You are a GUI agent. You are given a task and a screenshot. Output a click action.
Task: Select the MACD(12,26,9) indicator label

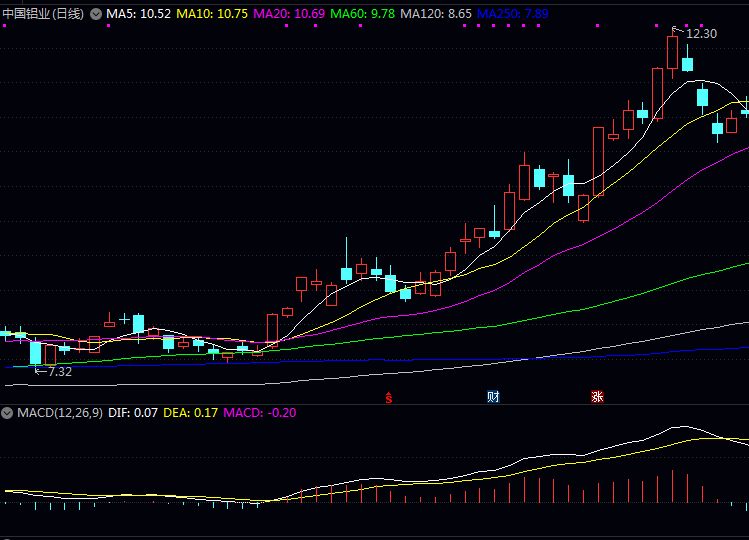[x=60, y=412]
